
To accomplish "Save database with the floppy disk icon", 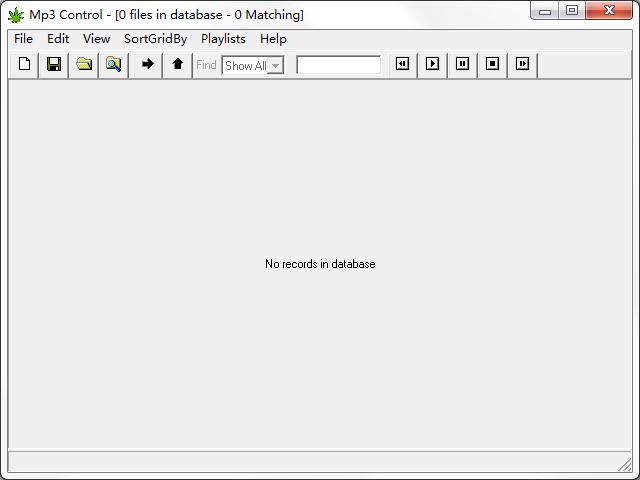I will point(54,64).
